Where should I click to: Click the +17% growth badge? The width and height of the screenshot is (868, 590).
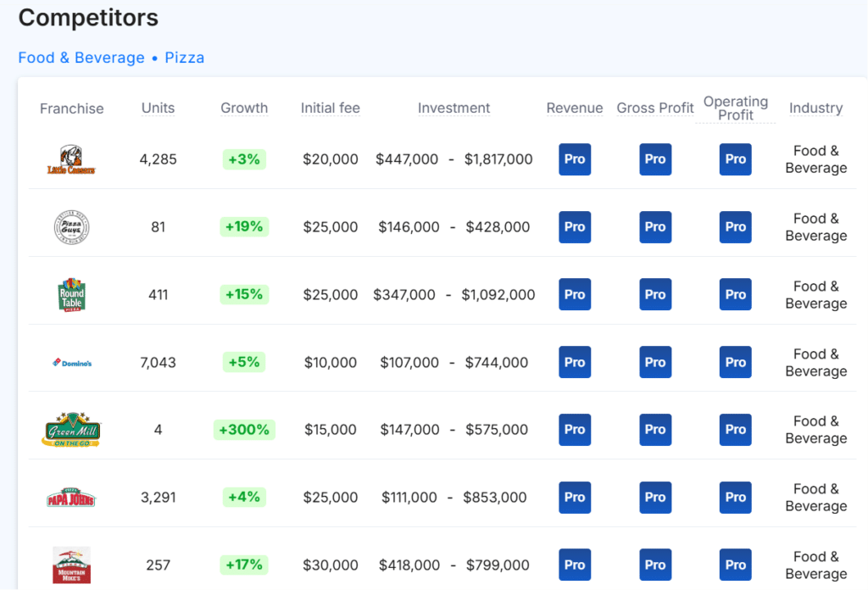(244, 565)
